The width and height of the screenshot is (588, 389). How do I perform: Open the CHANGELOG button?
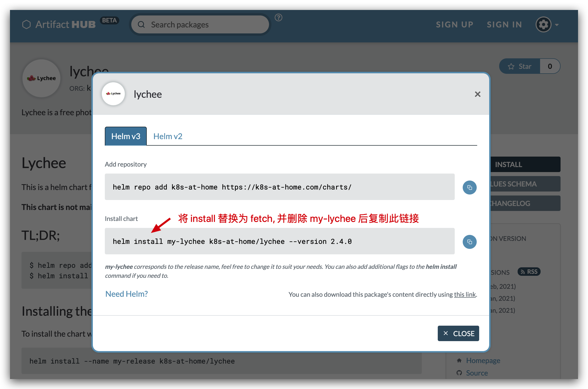click(x=525, y=203)
